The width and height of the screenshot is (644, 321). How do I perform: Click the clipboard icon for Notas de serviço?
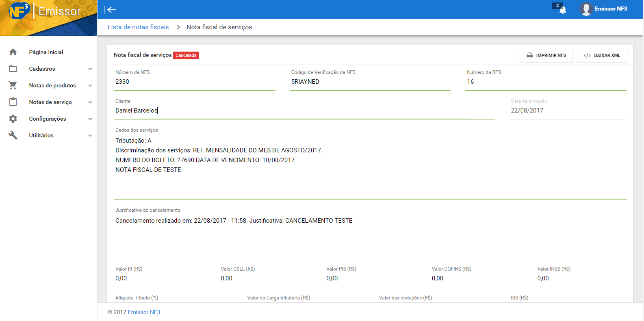13,102
